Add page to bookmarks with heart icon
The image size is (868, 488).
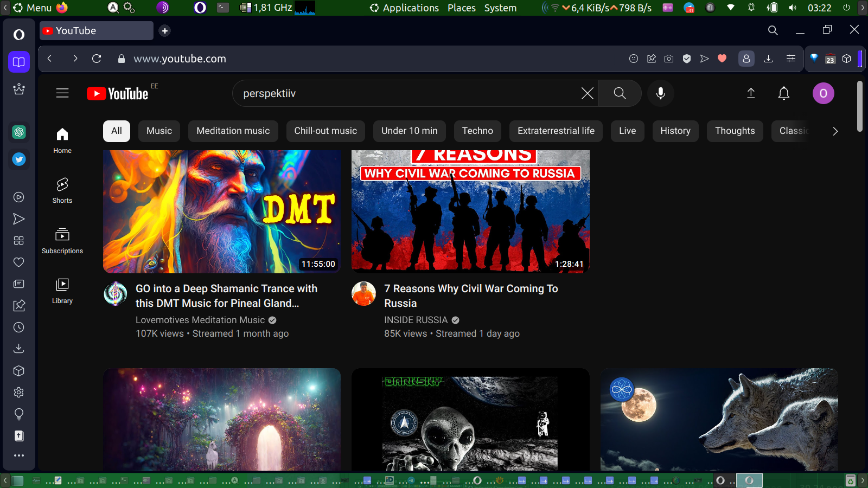pos(722,59)
